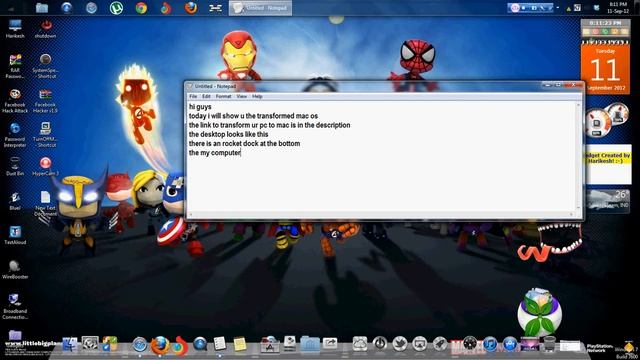
Task: Launch WireBooster from the desktop
Action: click(15, 270)
